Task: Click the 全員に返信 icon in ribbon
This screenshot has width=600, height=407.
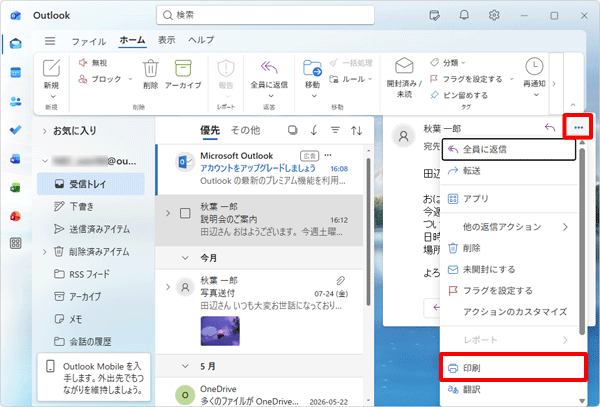Action: click(x=269, y=68)
